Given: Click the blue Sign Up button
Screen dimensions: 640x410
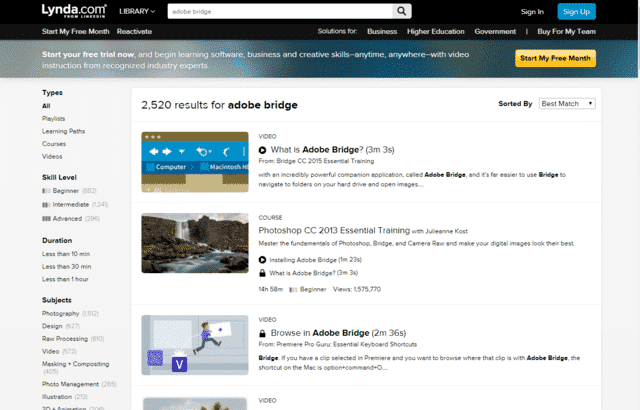Looking at the screenshot, I should (x=576, y=11).
